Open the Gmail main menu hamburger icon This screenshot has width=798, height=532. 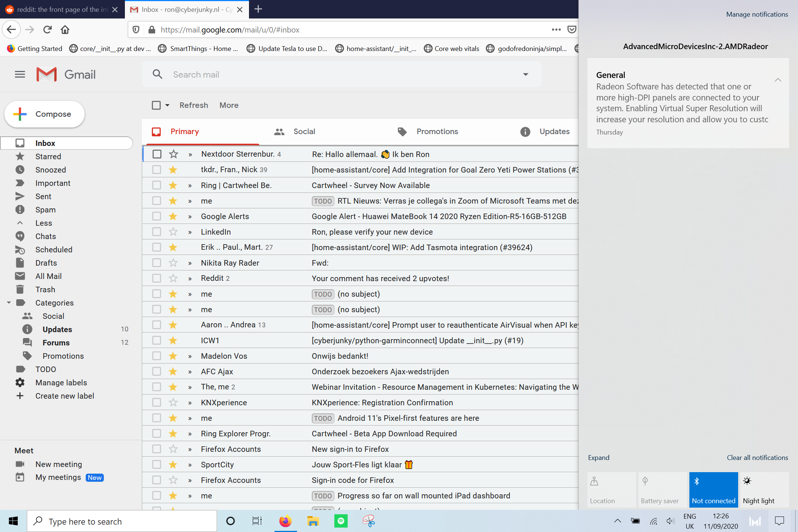[x=20, y=75]
